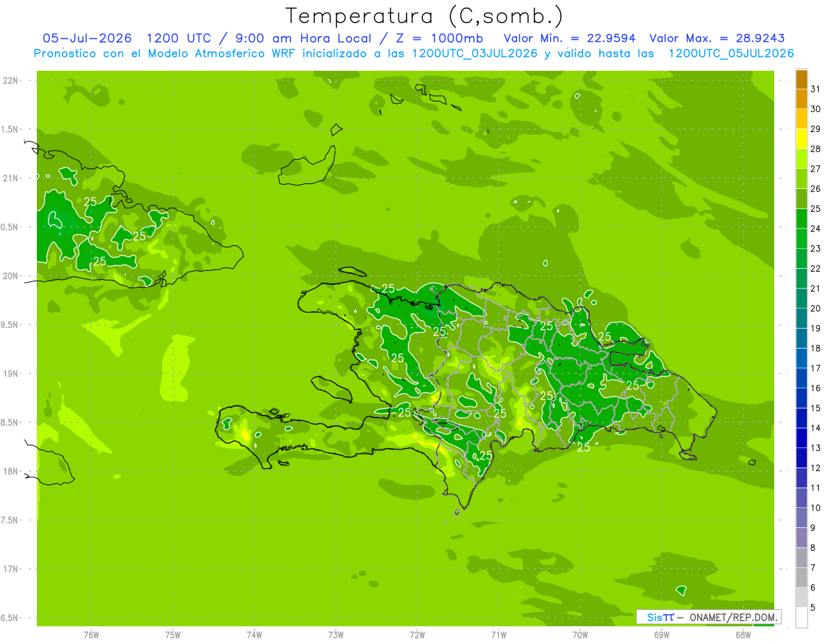
Task: Click the colorbar value '11'
Action: click(816, 488)
